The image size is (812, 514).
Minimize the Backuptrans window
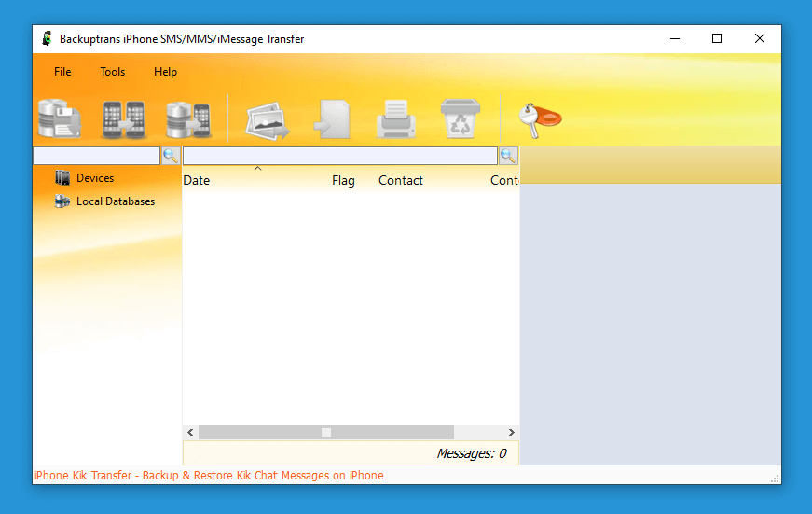675,38
